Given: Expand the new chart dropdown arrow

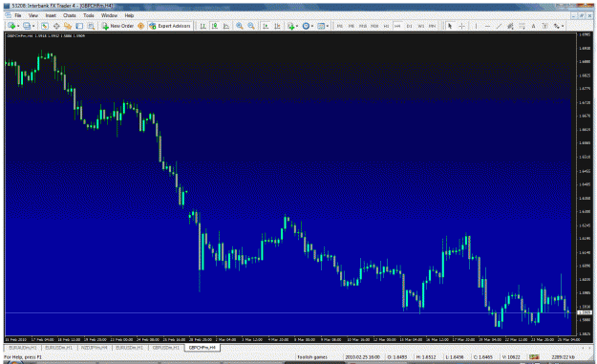Looking at the screenshot, I should [18, 26].
